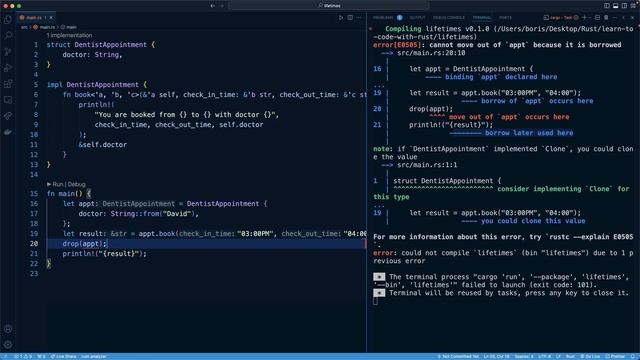The width and height of the screenshot is (640, 360).
Task: Close the terminal panel with X icon
Action: pyautogui.click(x=633, y=18)
